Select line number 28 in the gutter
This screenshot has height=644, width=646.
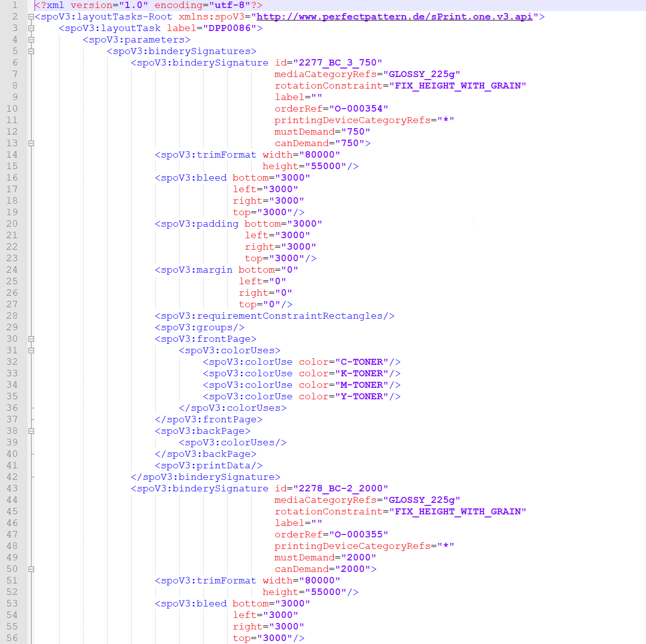[12, 316]
